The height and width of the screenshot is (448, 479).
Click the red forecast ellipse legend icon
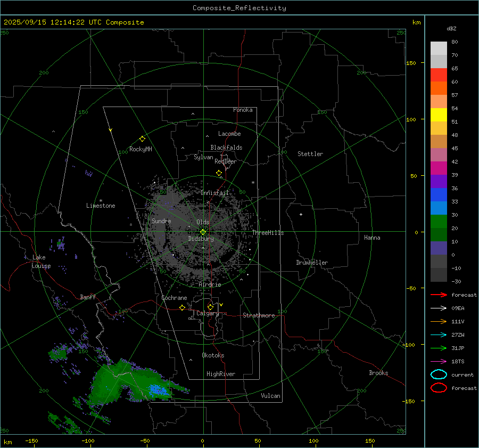click(x=439, y=388)
